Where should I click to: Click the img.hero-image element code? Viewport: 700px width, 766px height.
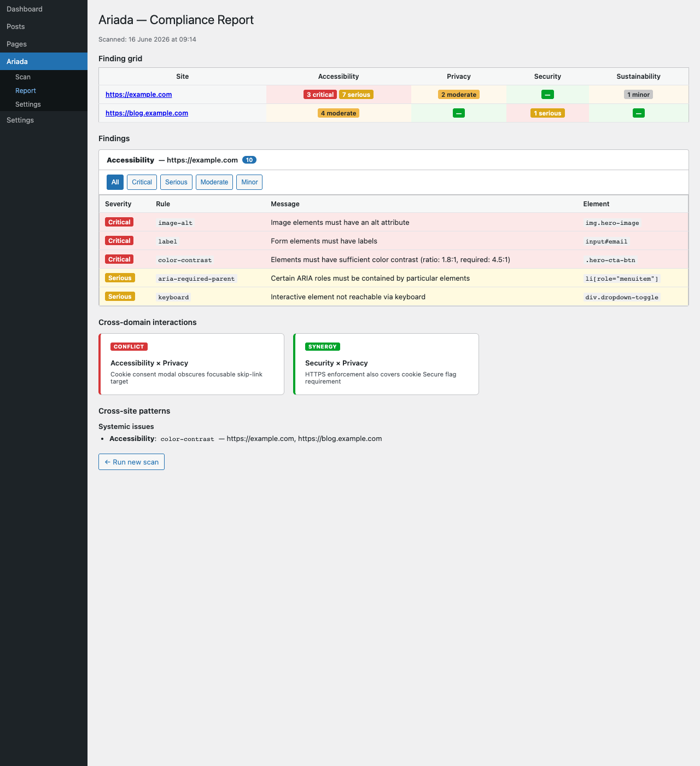612,223
